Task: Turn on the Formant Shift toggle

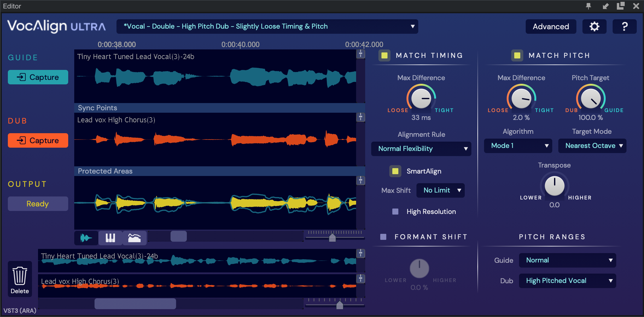Action: click(x=383, y=237)
